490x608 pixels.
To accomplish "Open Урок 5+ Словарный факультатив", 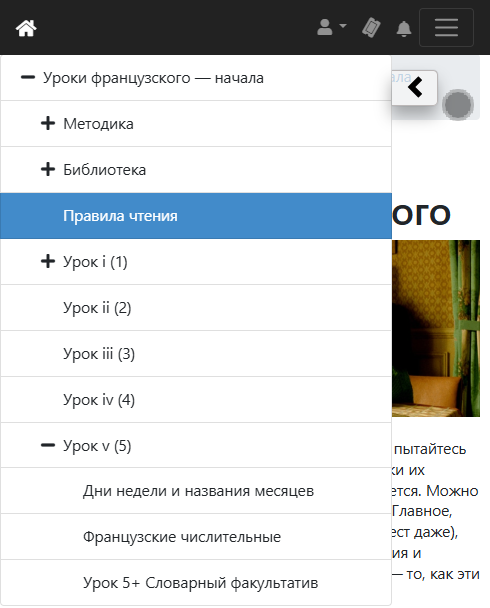I will 196,582.
